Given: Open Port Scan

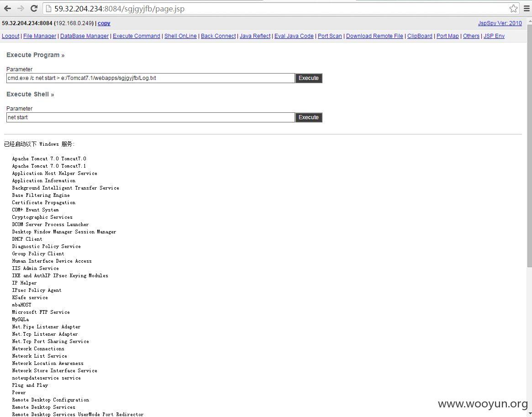Looking at the screenshot, I should 330,36.
